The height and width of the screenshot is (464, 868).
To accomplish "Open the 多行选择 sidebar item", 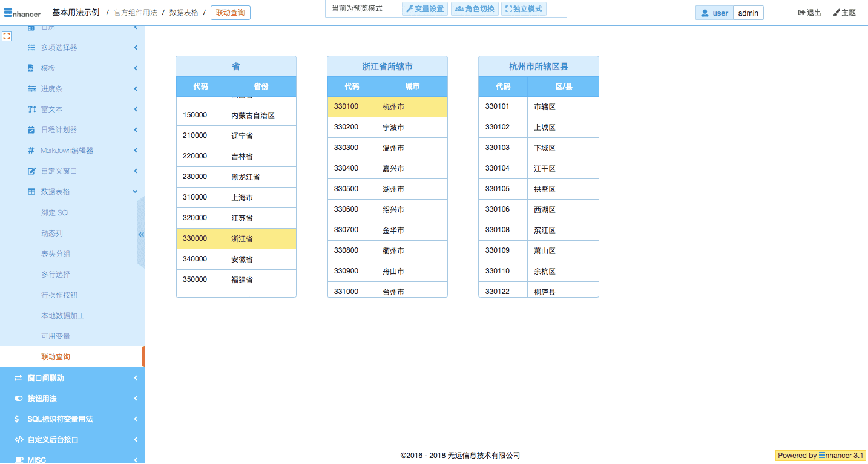I will pyautogui.click(x=56, y=275).
